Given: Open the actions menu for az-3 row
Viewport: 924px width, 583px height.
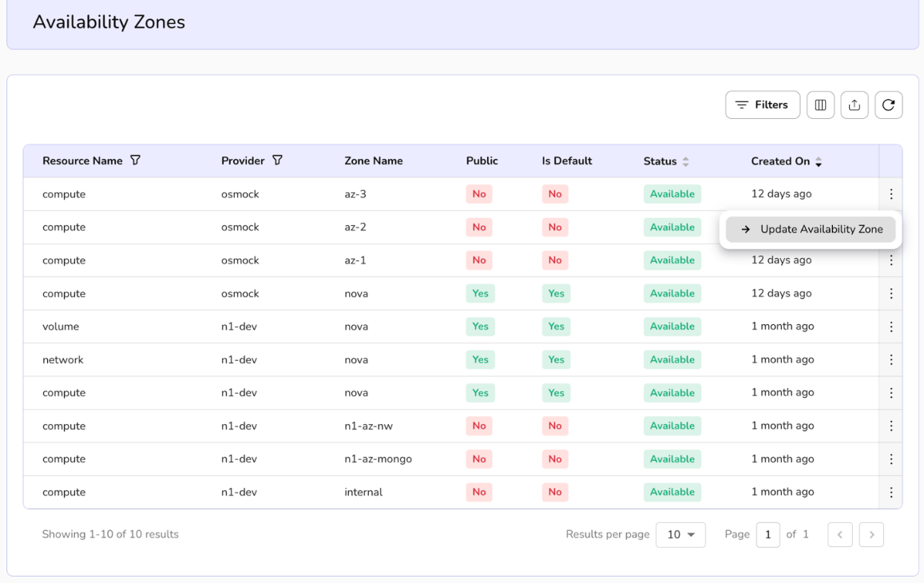Looking at the screenshot, I should [x=890, y=194].
